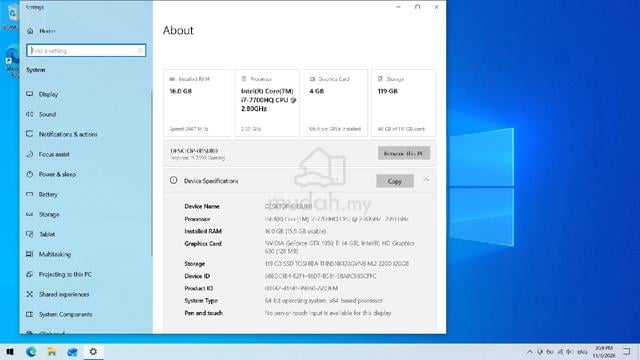Click the Rename this PC button
The image size is (640, 360).
[x=404, y=153]
